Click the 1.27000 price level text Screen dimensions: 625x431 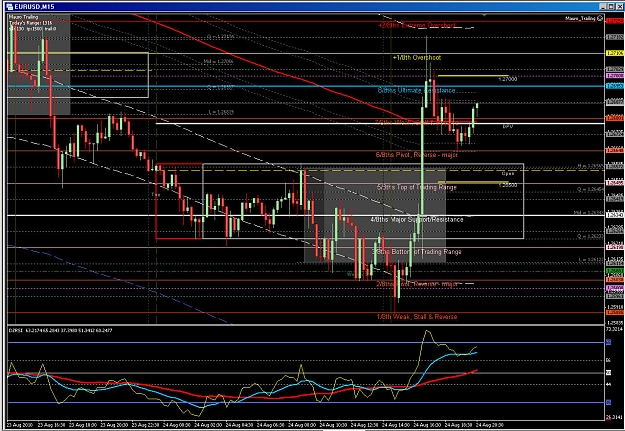coord(508,79)
